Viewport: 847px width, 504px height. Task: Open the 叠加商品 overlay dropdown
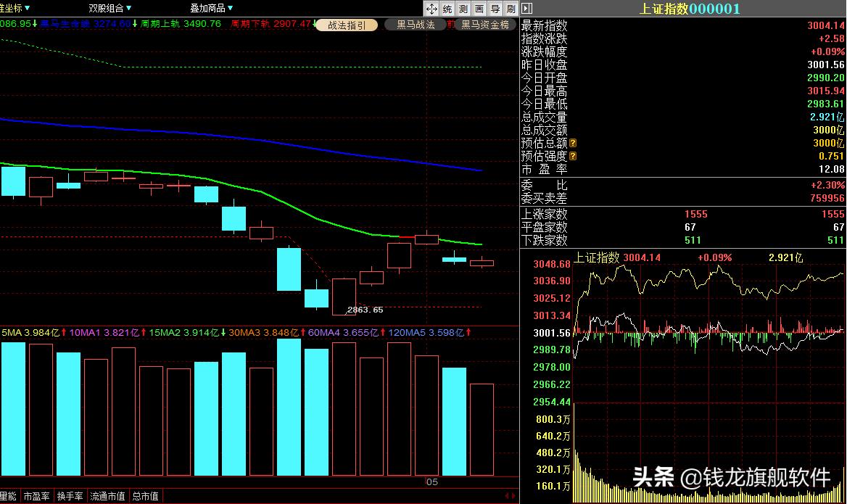(211, 8)
